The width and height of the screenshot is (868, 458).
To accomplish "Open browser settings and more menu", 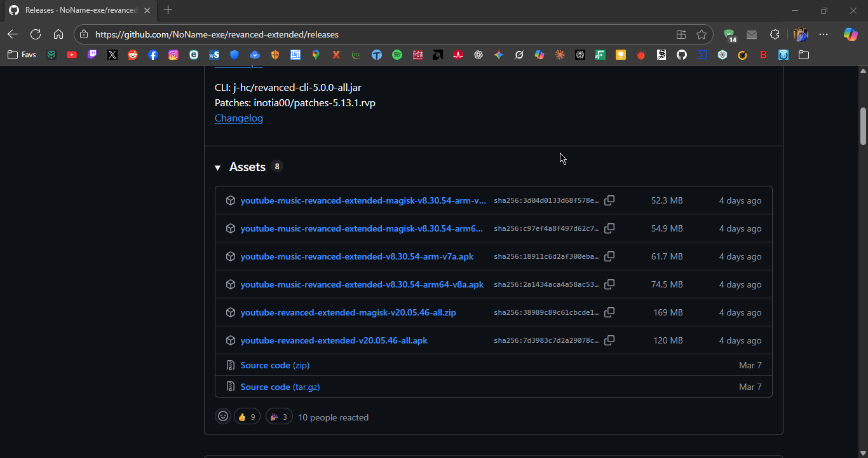I will click(824, 34).
